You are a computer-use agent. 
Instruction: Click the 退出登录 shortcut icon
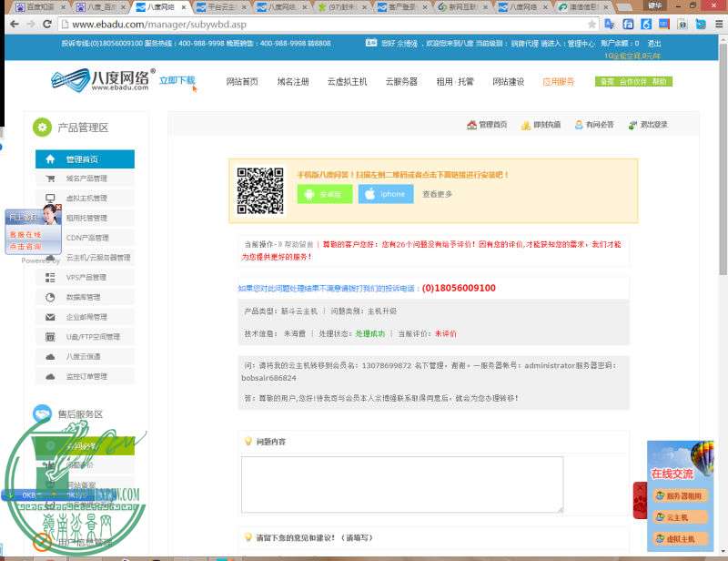coord(632,125)
